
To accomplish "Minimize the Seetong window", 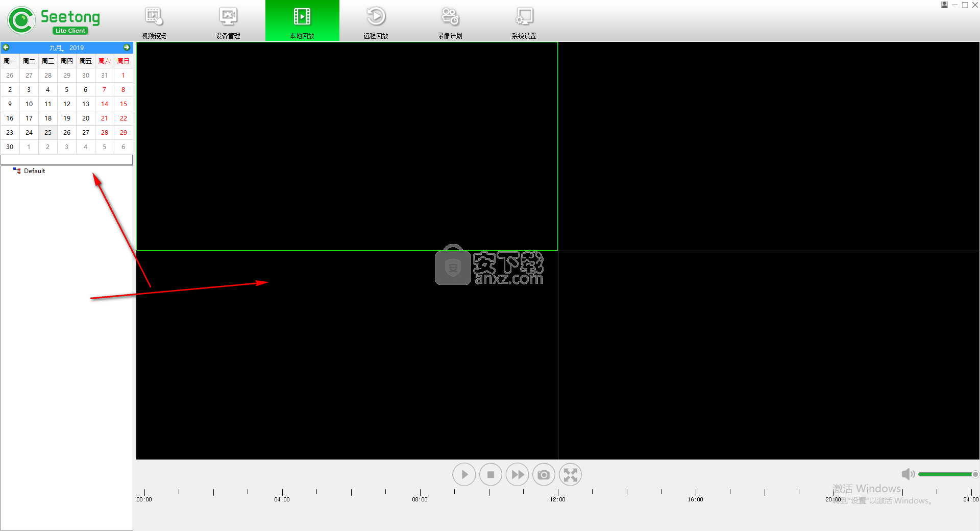I will point(954,5).
